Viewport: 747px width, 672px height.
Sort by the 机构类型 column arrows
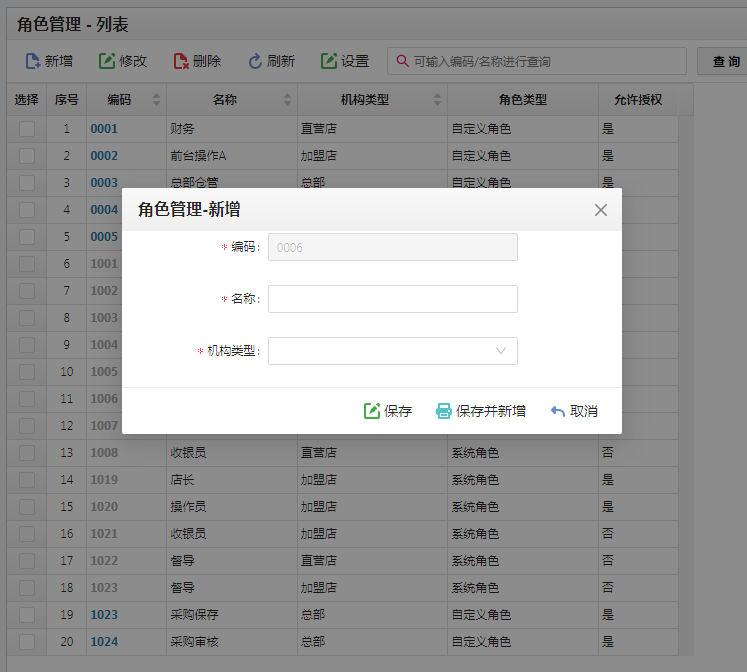tap(437, 100)
